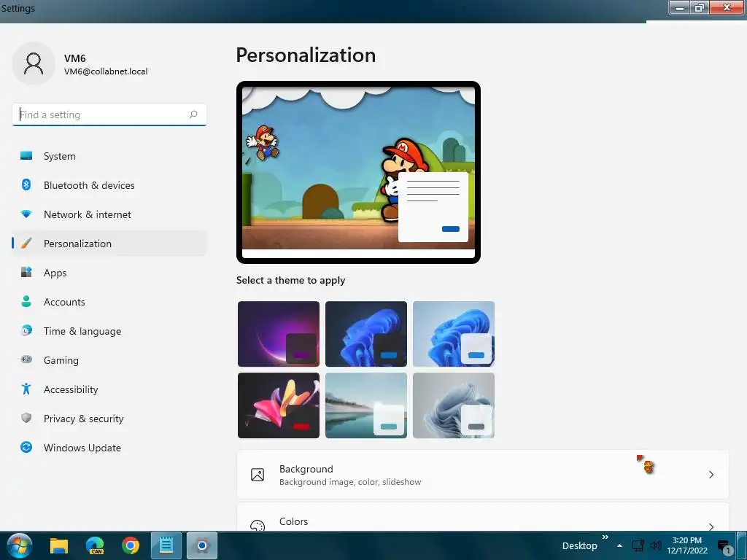Apply the purple Glow theme
Screen dimensions: 747x560
coord(279,334)
